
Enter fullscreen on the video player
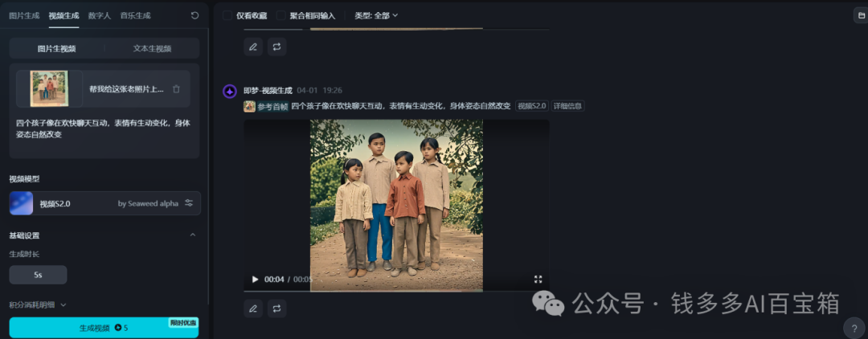(538, 280)
